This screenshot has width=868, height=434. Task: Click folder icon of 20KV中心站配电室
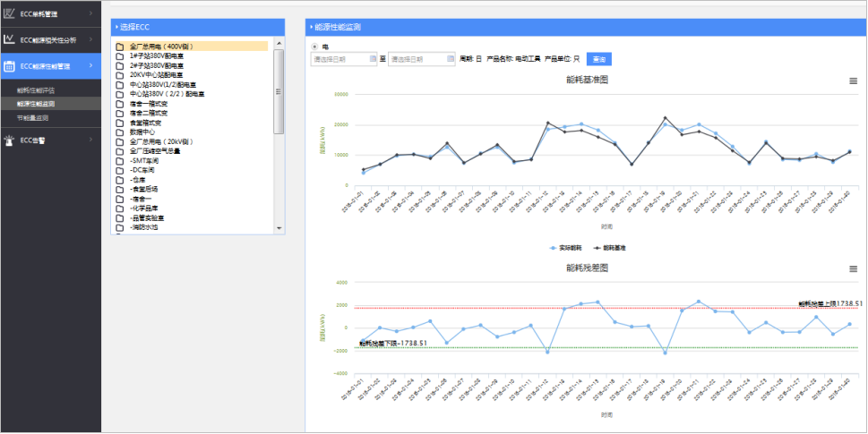(119, 75)
